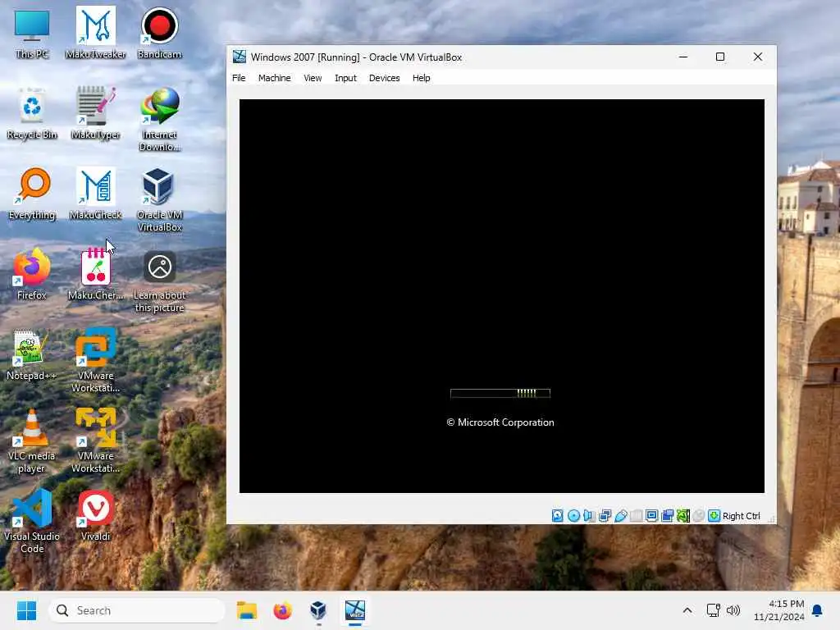840x630 pixels.
Task: Select the Recycle Bin icon
Action: pos(32,113)
